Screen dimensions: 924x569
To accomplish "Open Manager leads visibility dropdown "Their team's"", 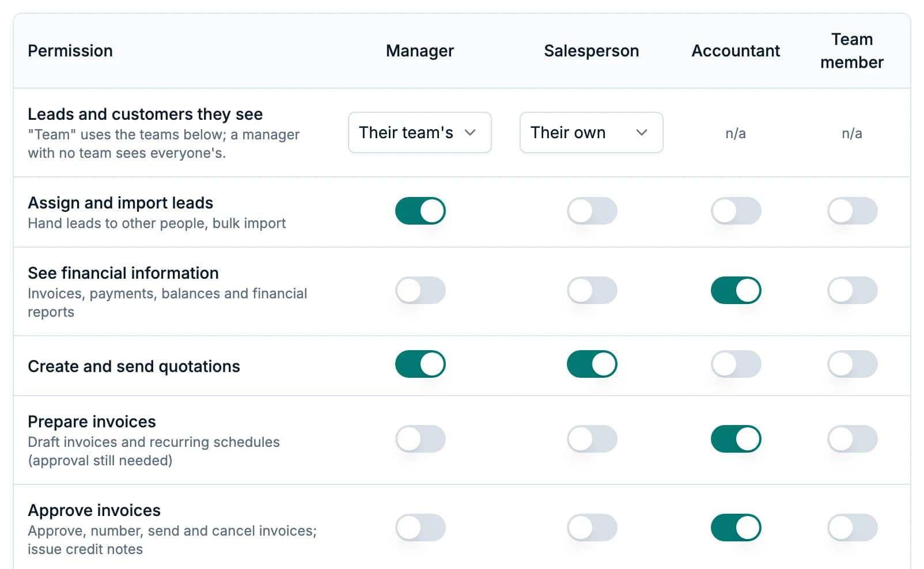I will pos(419,132).
